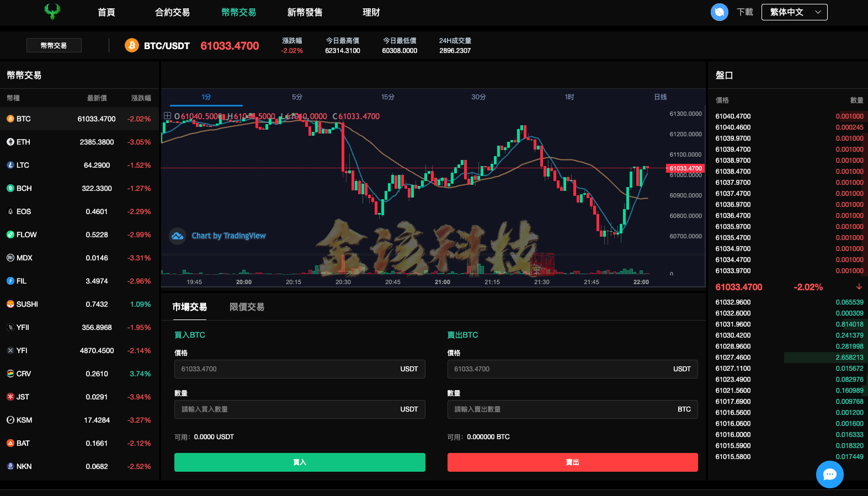Screen dimensions: 868x496
Task: Click the red 61033.4700 chart price tag
Action: [685, 168]
